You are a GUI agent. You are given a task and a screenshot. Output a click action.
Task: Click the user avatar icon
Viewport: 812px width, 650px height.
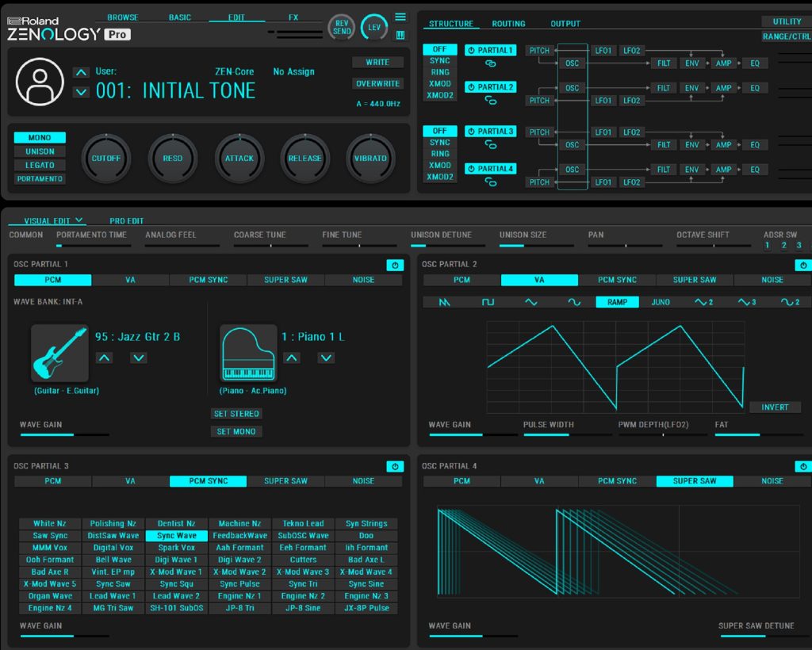tap(40, 81)
